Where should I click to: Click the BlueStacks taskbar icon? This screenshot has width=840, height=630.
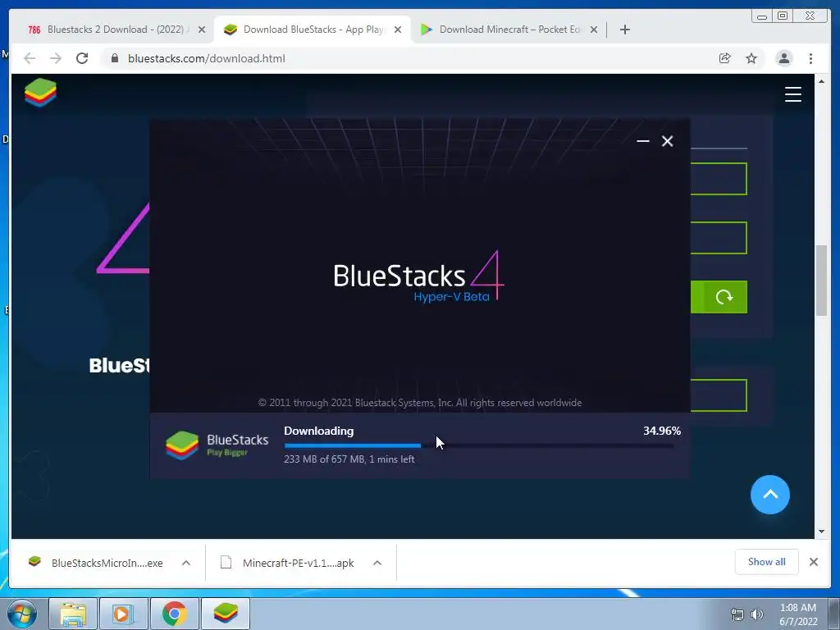[x=226, y=614]
